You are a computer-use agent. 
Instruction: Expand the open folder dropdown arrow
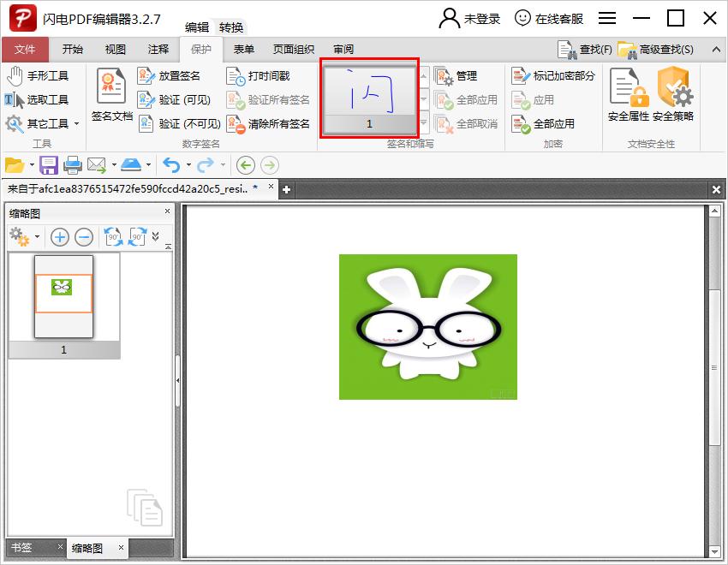[x=32, y=164]
